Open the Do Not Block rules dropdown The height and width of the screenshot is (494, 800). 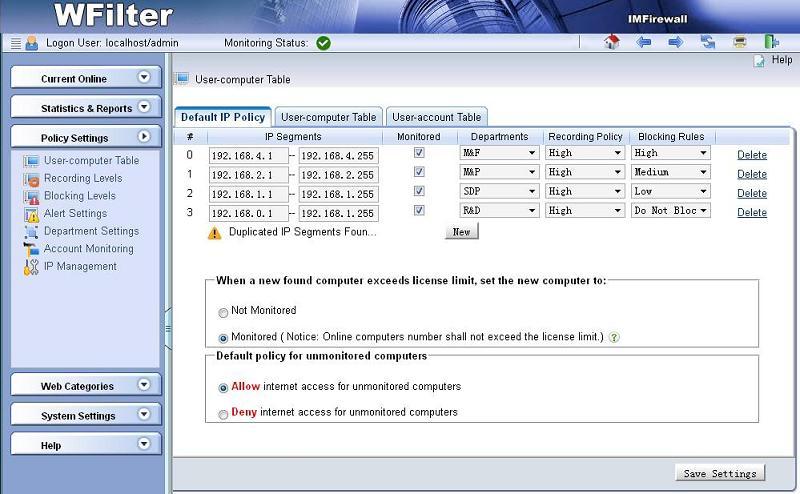670,210
